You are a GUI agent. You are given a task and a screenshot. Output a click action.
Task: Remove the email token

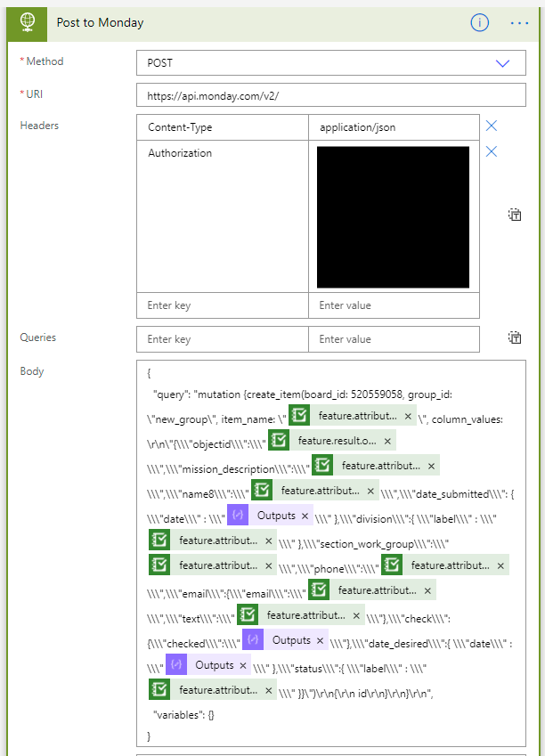427,590
